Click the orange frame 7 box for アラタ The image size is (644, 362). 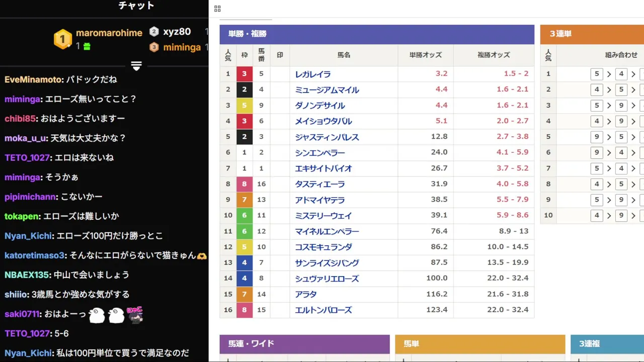[x=245, y=294]
